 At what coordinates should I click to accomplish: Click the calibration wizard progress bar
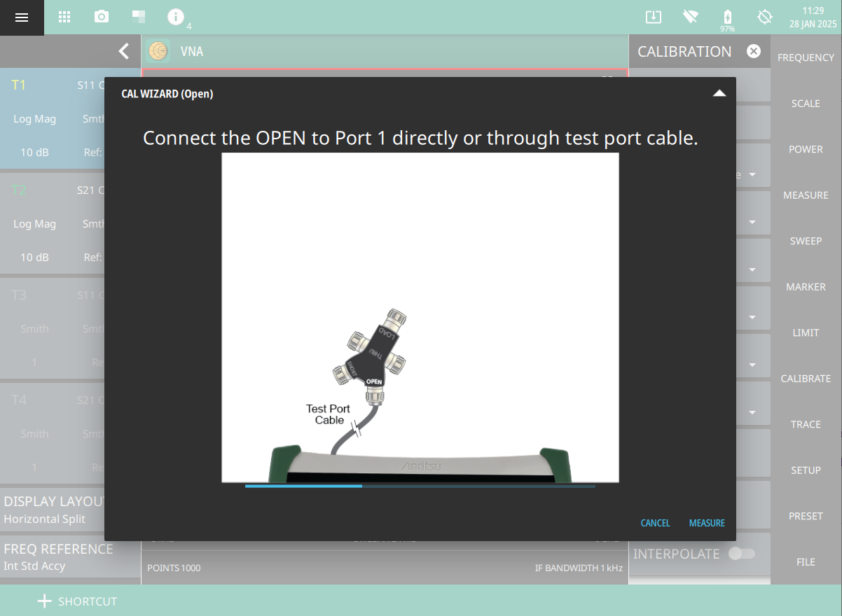[x=420, y=486]
